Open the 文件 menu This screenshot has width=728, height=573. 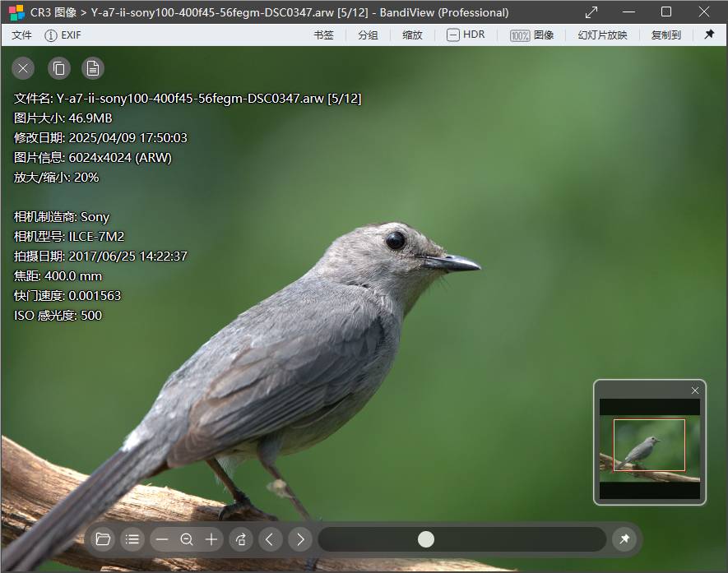tap(21, 35)
